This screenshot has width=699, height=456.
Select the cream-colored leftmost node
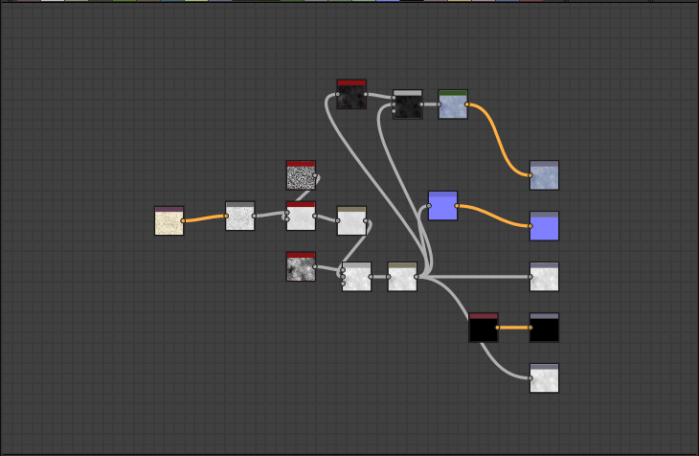169,222
